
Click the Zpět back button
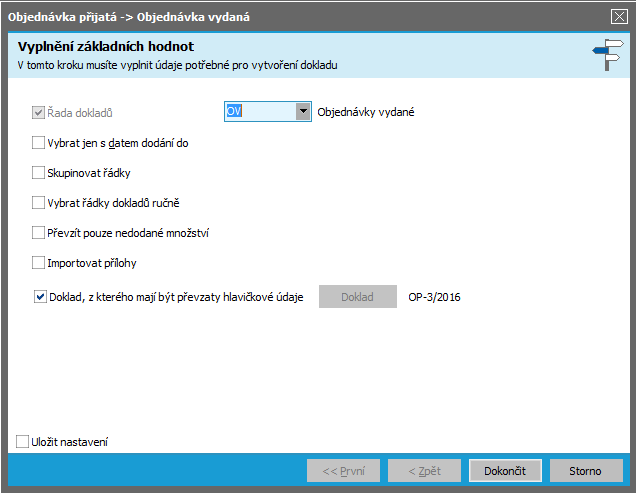tap(424, 471)
